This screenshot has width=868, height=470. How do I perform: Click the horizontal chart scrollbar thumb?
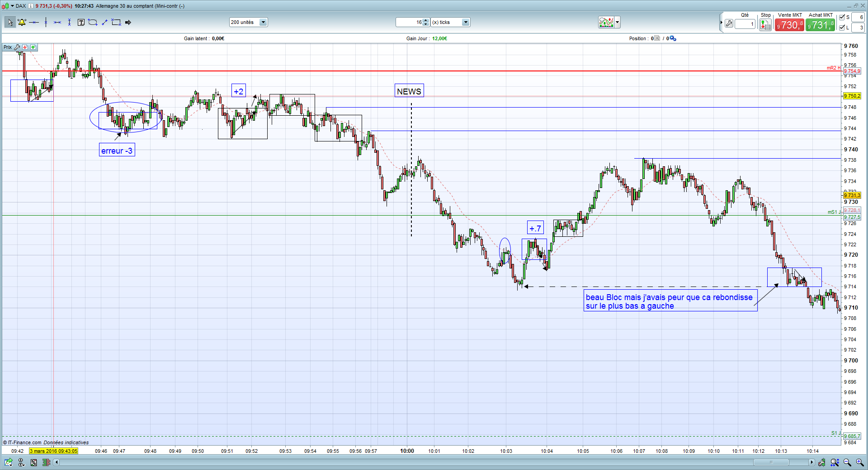tap(771, 462)
